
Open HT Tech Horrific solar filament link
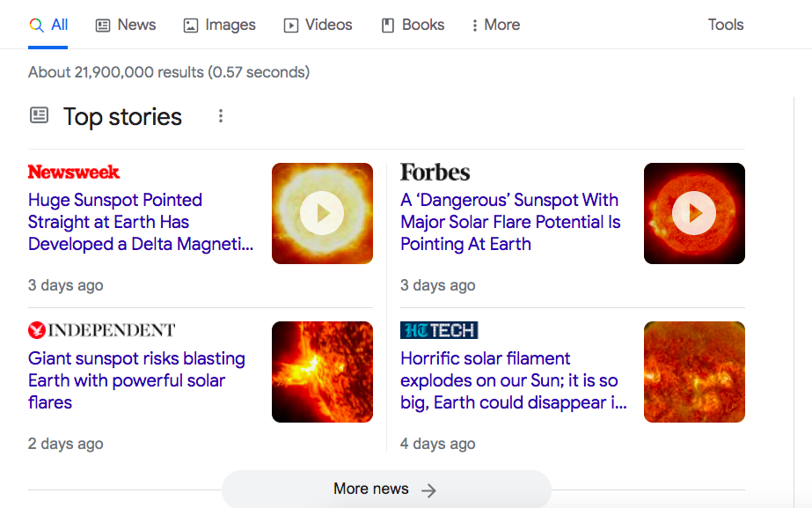pyautogui.click(x=514, y=380)
